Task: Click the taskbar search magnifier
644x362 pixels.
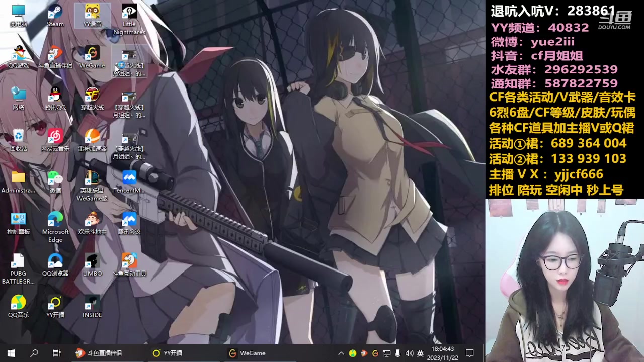Action: click(x=34, y=353)
